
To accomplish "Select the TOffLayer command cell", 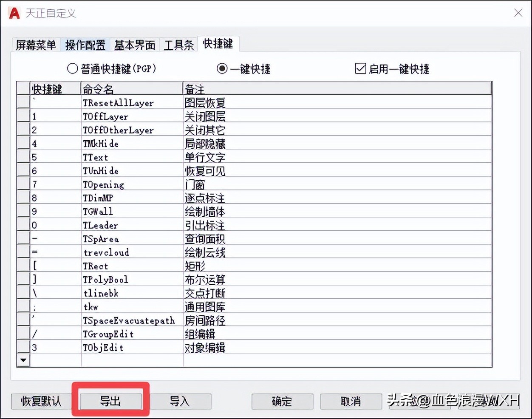I will click(x=132, y=116).
